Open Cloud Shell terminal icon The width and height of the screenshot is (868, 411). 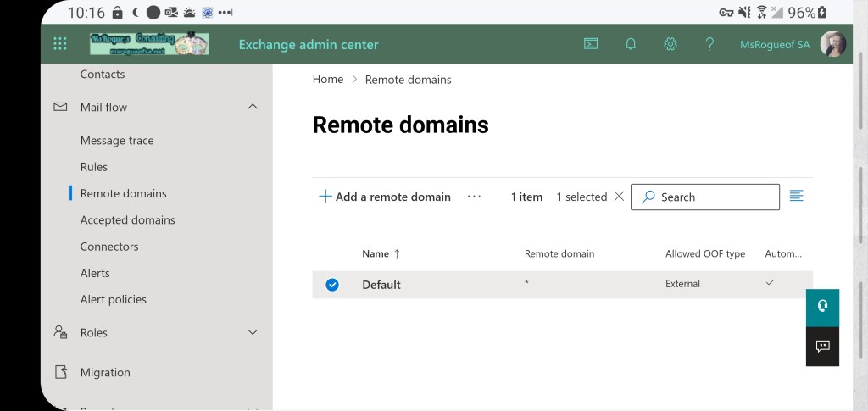point(591,44)
